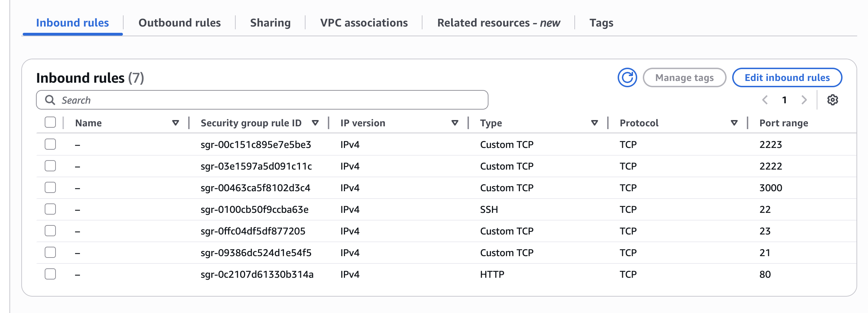Image resolution: width=868 pixels, height=313 pixels.
Task: Click rule ID sgr-00463ca5f8102d3c4
Action: click(255, 188)
